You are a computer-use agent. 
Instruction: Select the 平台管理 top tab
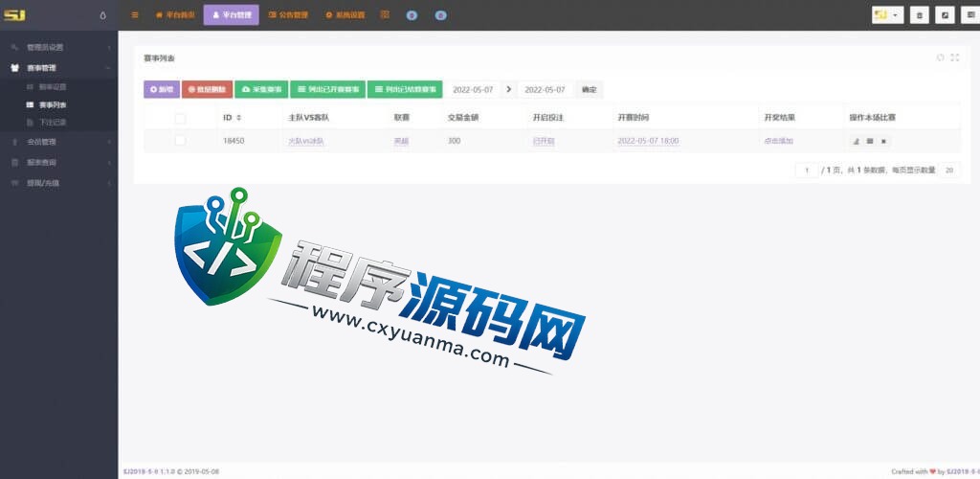[x=231, y=15]
